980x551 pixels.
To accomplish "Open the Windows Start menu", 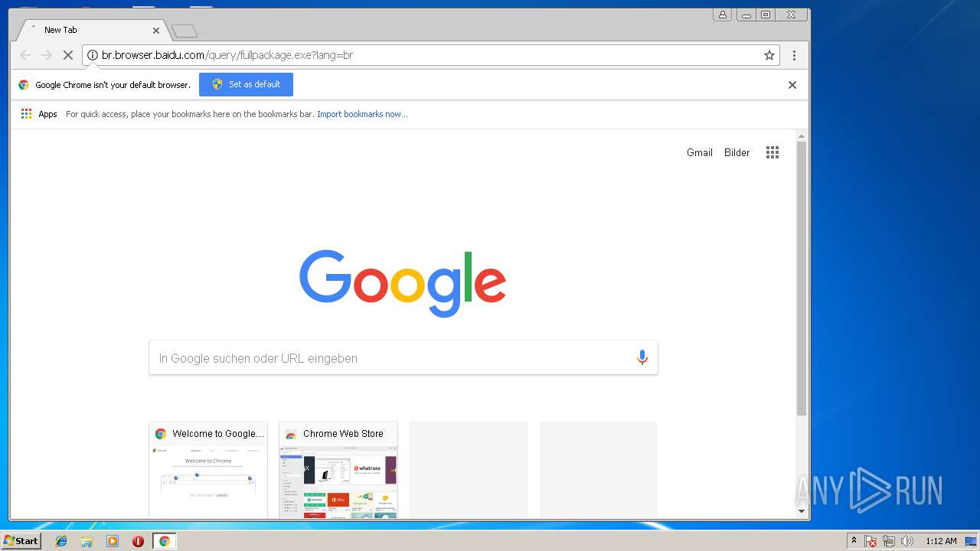I will (21, 541).
